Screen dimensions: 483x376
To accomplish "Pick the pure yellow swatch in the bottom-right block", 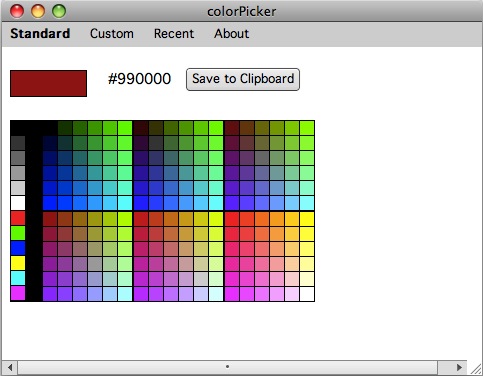I will pyautogui.click(x=307, y=219).
